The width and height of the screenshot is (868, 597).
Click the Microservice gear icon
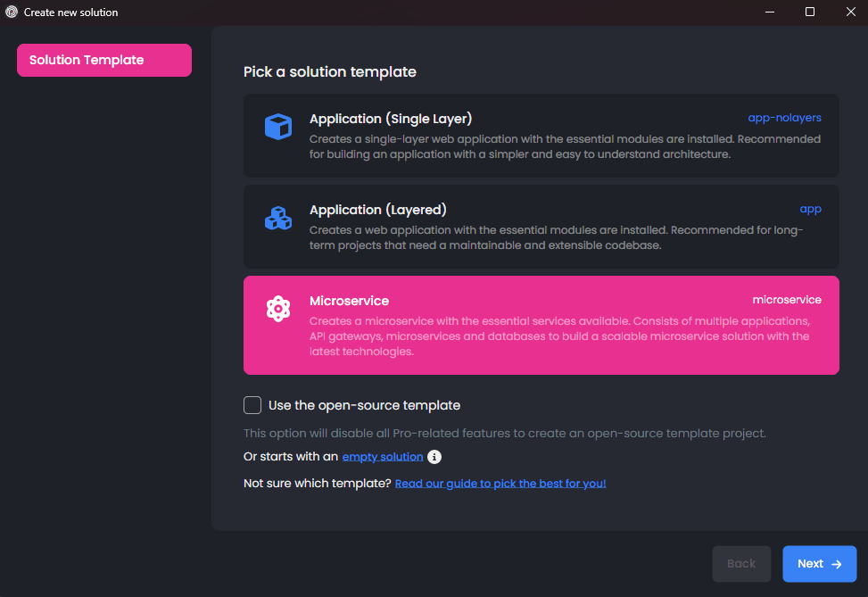tap(278, 308)
